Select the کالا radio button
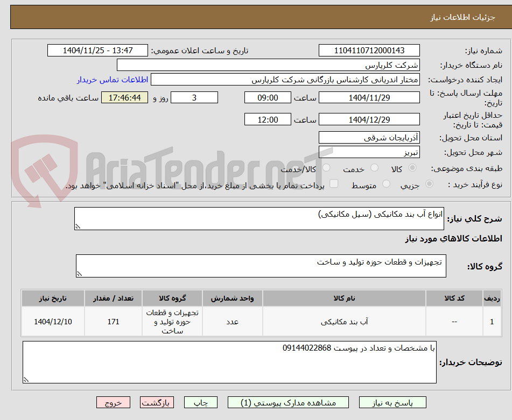The image size is (512, 420). pos(412,168)
